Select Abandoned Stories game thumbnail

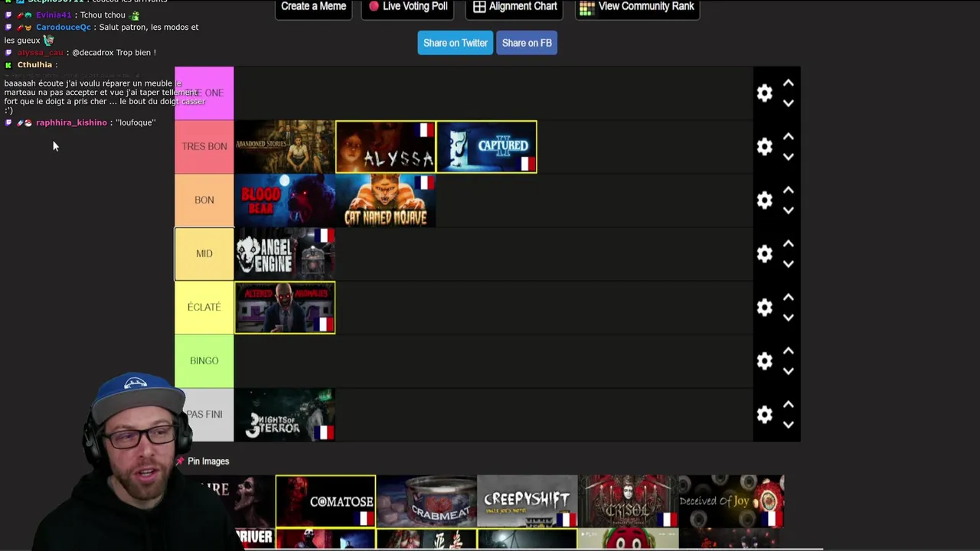285,147
